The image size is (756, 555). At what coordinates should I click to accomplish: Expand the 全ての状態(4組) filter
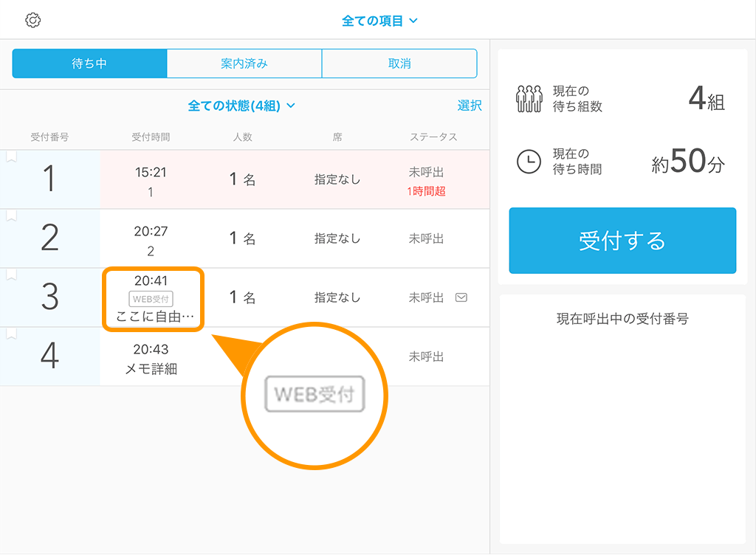(x=241, y=106)
